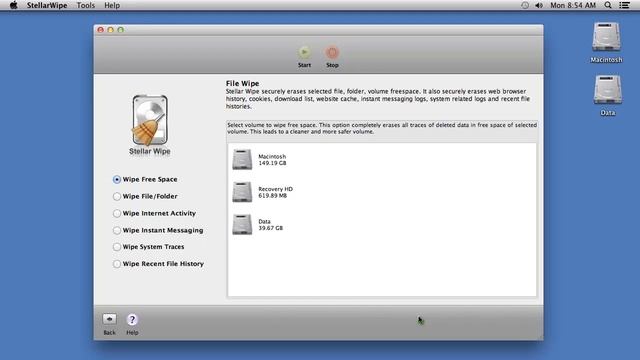
Task: Click the Mon 8:54 AM clock
Action: point(573,5)
